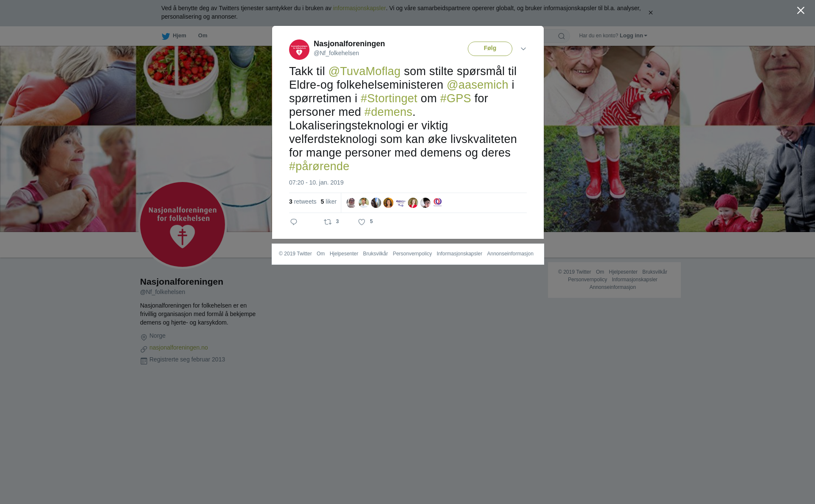View the list of 3 retweets
The width and height of the screenshot is (815, 504).
click(x=303, y=202)
